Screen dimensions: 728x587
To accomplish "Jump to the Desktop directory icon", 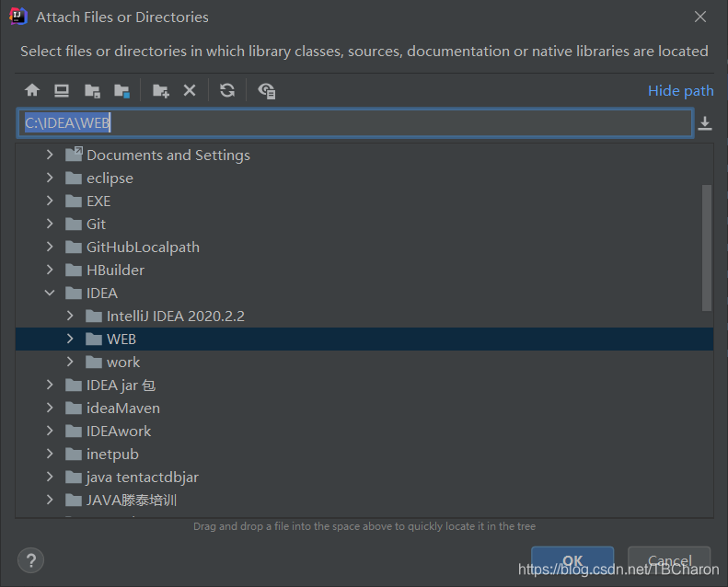I will click(x=62, y=90).
